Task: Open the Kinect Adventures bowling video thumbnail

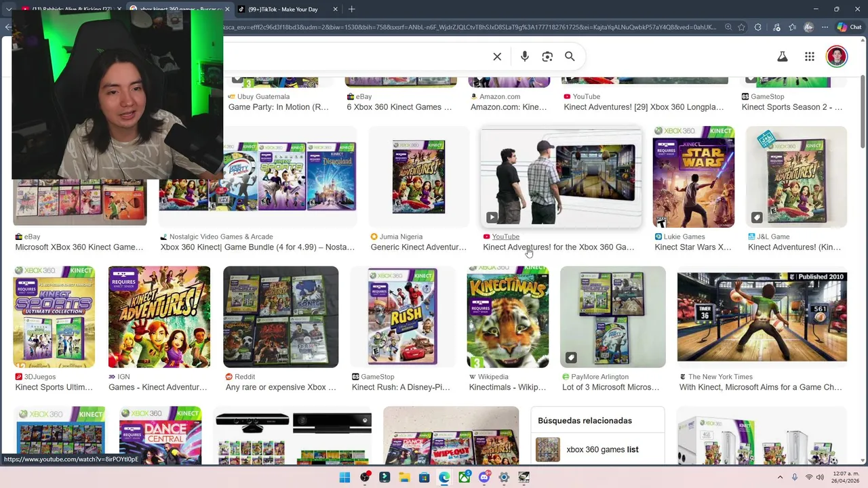Action: click(x=561, y=177)
